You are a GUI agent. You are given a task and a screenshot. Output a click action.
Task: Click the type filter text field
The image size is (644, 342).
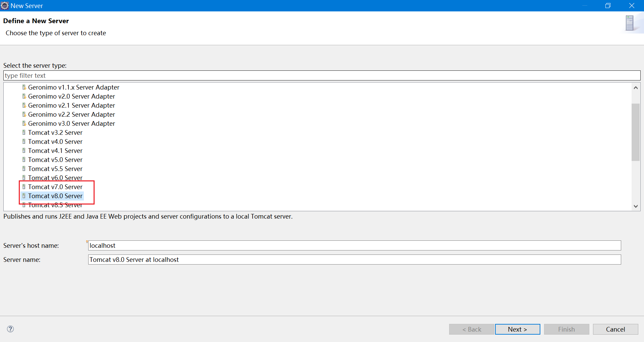point(322,75)
